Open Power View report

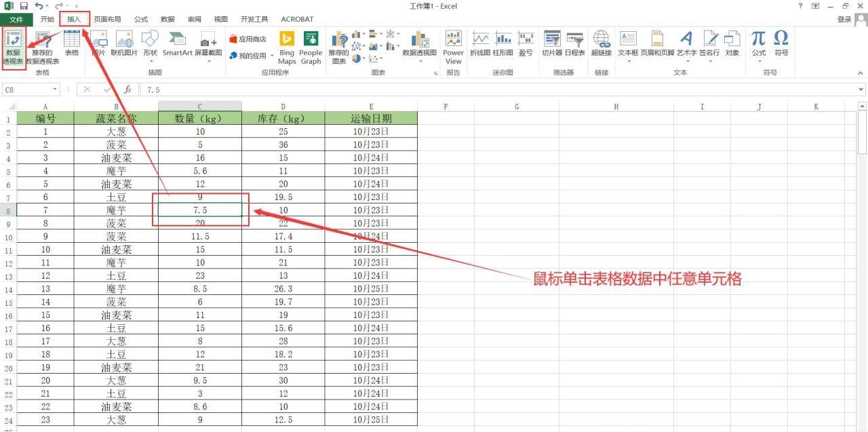[x=453, y=47]
